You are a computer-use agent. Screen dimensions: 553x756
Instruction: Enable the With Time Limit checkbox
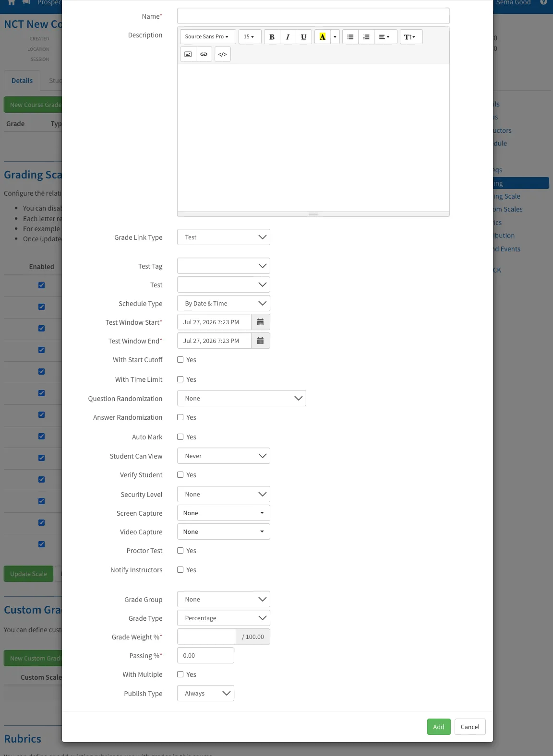[180, 379]
